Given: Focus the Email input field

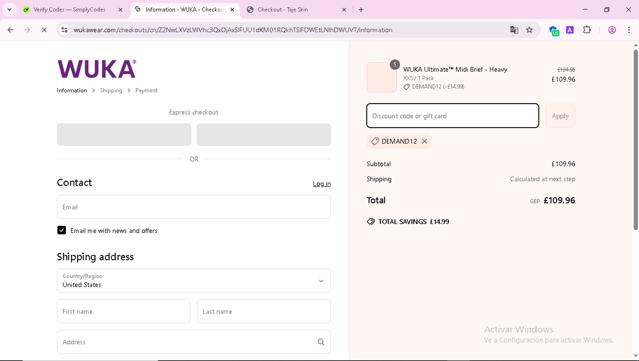Looking at the screenshot, I should click(x=194, y=207).
